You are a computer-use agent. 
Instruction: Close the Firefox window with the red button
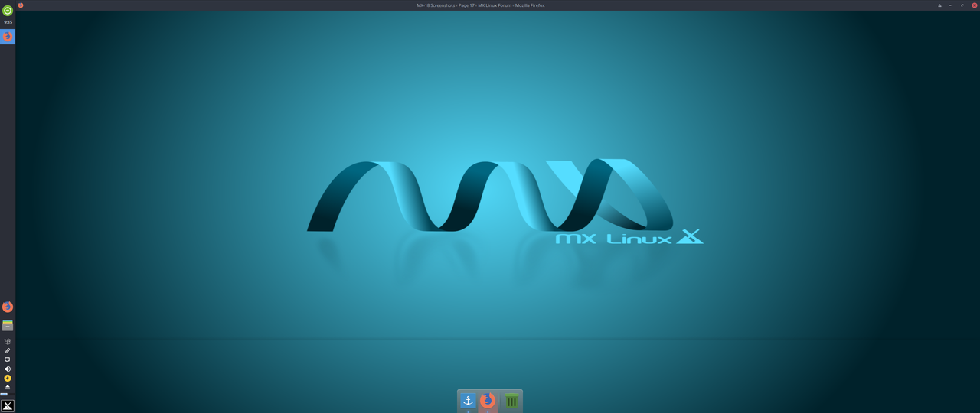(975, 5)
